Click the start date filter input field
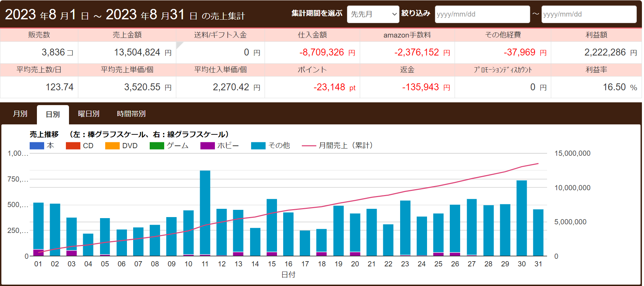The image size is (644, 286). [482, 14]
